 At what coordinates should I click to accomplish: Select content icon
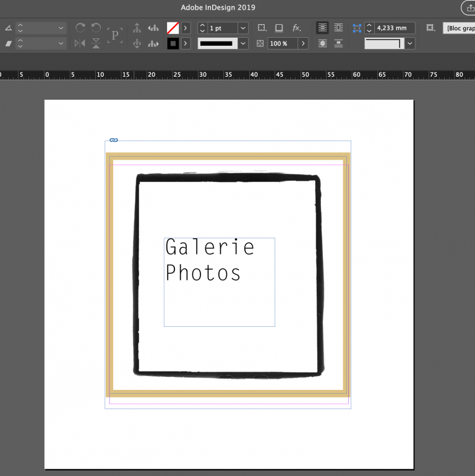click(x=137, y=44)
